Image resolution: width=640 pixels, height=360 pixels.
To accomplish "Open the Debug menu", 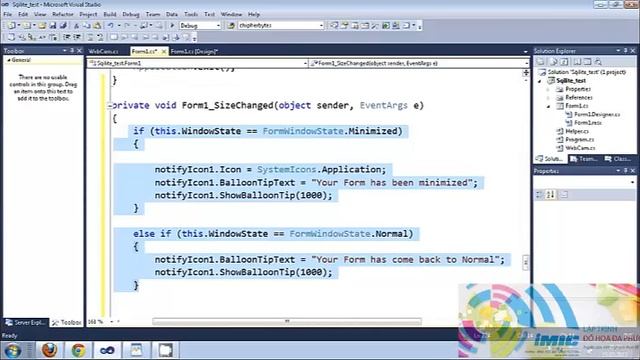I will click(131, 14).
